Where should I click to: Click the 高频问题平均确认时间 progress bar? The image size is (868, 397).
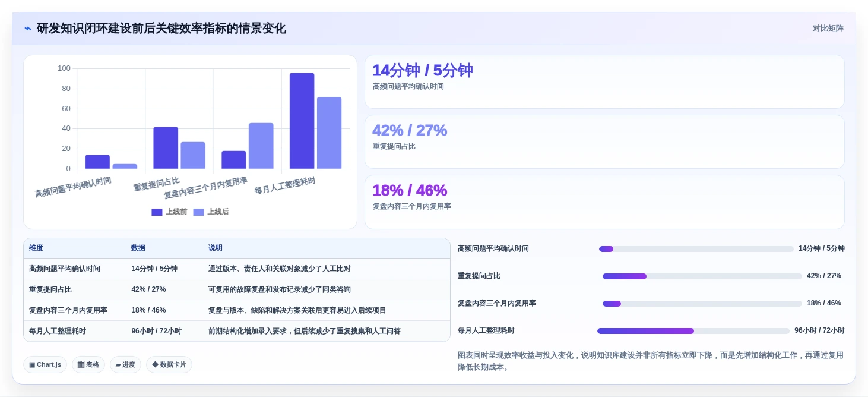coord(696,249)
